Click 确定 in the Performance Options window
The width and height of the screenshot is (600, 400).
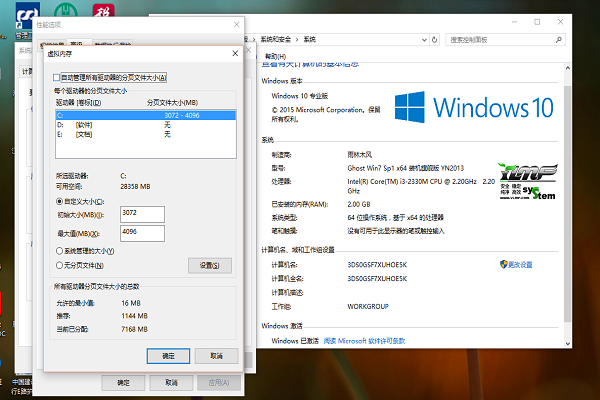[123, 382]
